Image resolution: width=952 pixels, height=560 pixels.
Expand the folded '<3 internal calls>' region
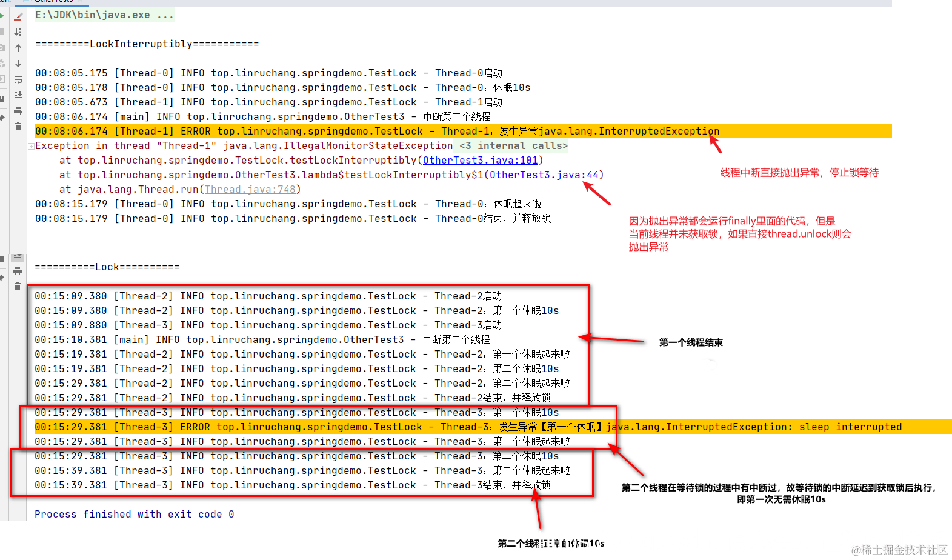(x=513, y=146)
